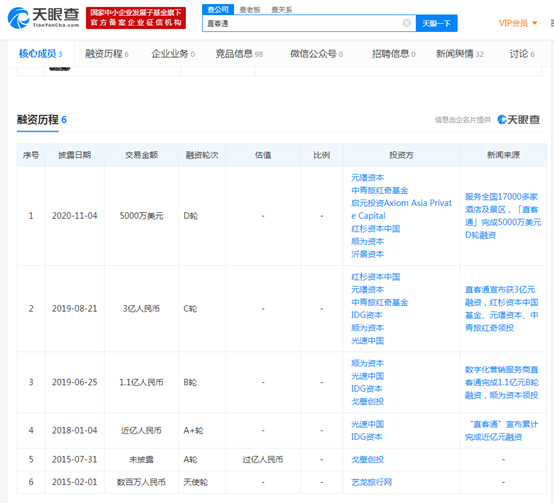Click the date cell 2019-06-25
Image resolution: width=554 pixels, height=503 pixels.
click(x=75, y=382)
